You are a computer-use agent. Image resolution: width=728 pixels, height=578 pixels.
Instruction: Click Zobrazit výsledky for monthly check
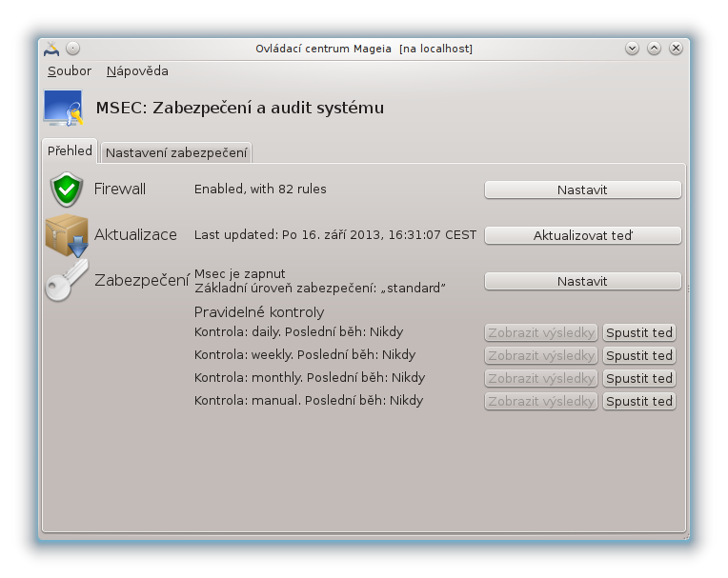click(x=541, y=378)
